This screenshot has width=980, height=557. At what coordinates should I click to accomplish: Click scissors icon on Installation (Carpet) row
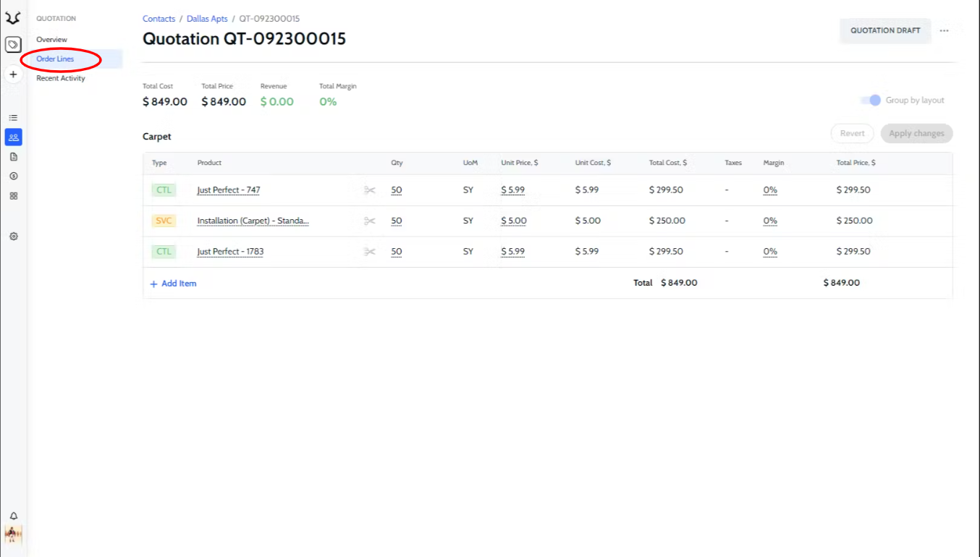(x=370, y=221)
